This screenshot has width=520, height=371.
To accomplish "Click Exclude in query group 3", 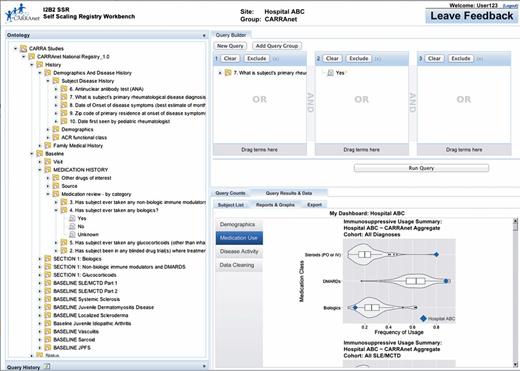I will pyautogui.click(x=461, y=59).
